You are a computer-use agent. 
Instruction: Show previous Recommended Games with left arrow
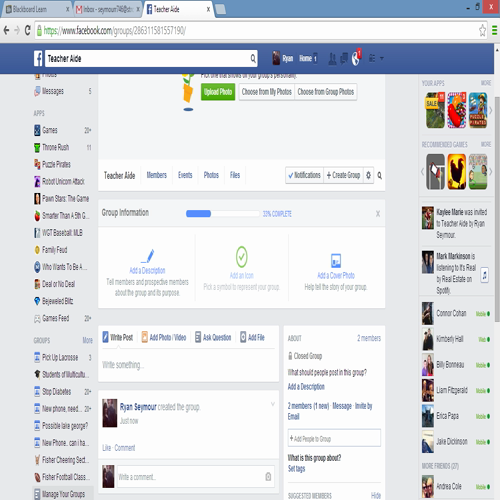coord(422,172)
